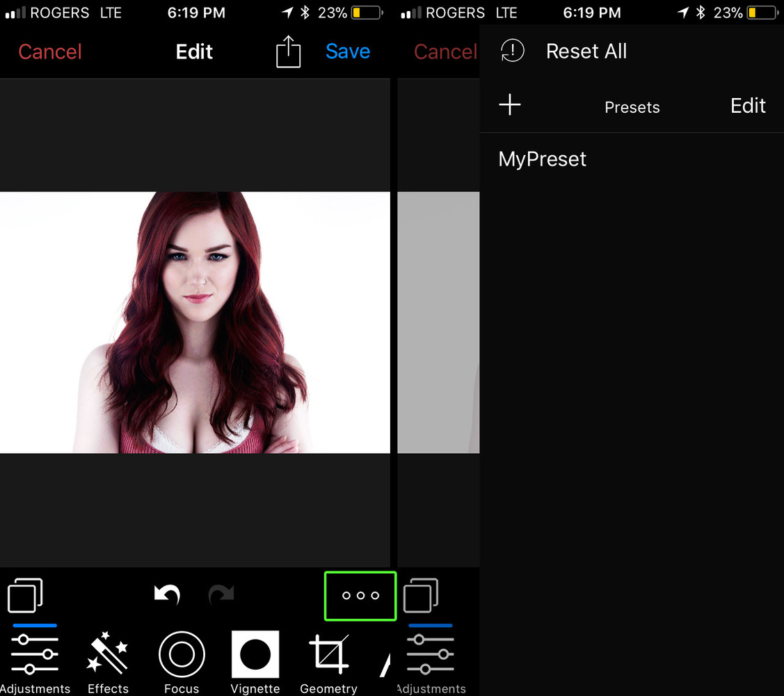Tap the undo arrow
The width and height of the screenshot is (784, 696).
point(167,594)
